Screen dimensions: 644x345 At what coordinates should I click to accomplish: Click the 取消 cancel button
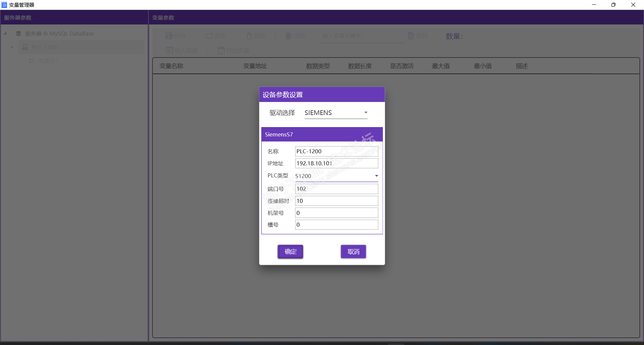[354, 251]
